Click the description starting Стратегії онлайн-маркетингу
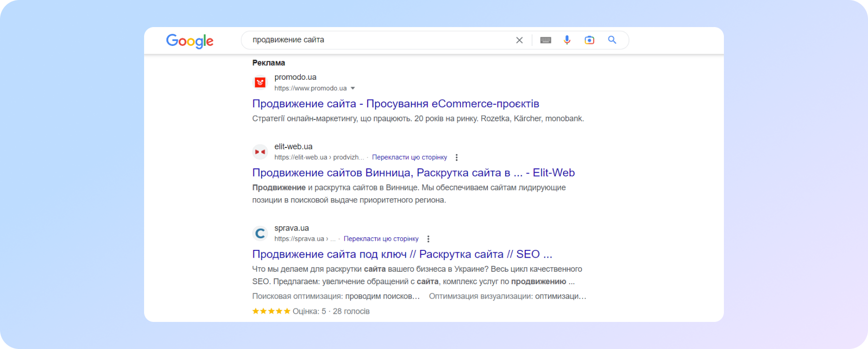868x349 pixels. [x=418, y=118]
